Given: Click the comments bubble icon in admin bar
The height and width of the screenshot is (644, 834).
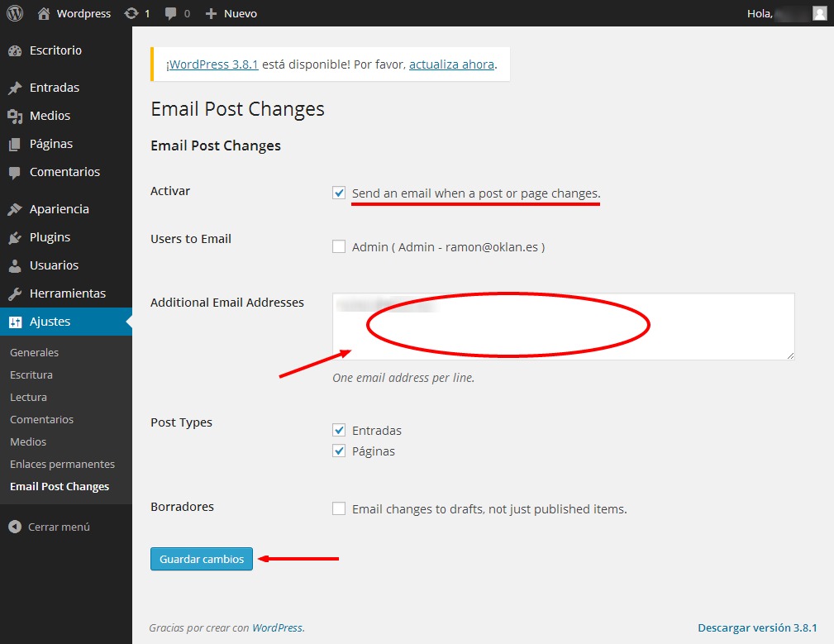Looking at the screenshot, I should pos(170,14).
